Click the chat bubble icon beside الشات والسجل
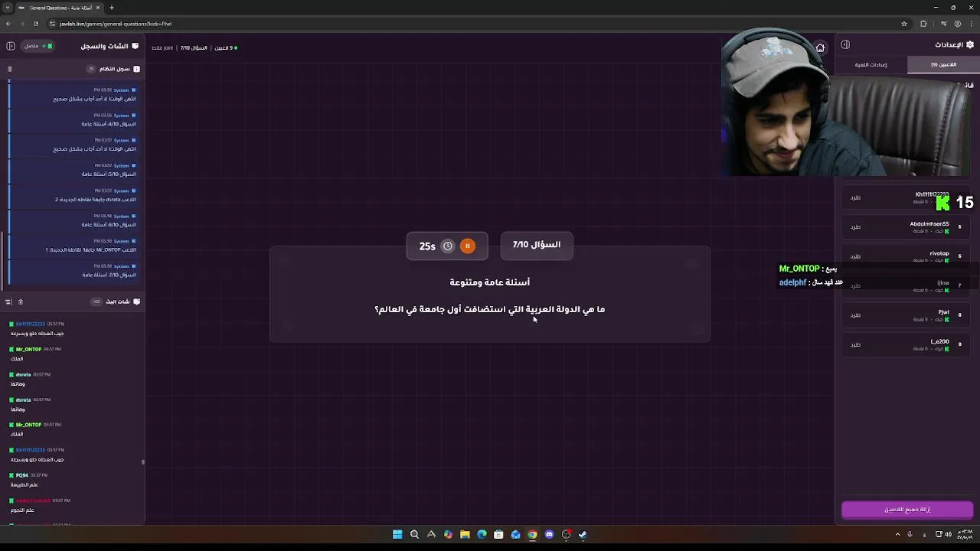The width and height of the screenshot is (980, 551). pyautogui.click(x=136, y=46)
